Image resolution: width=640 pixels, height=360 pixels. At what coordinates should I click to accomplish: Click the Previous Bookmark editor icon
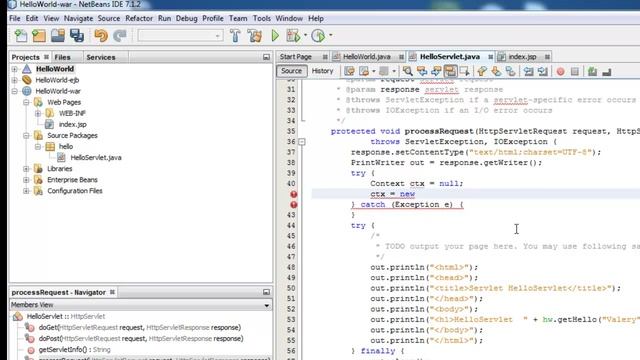pyautogui.click(x=482, y=71)
